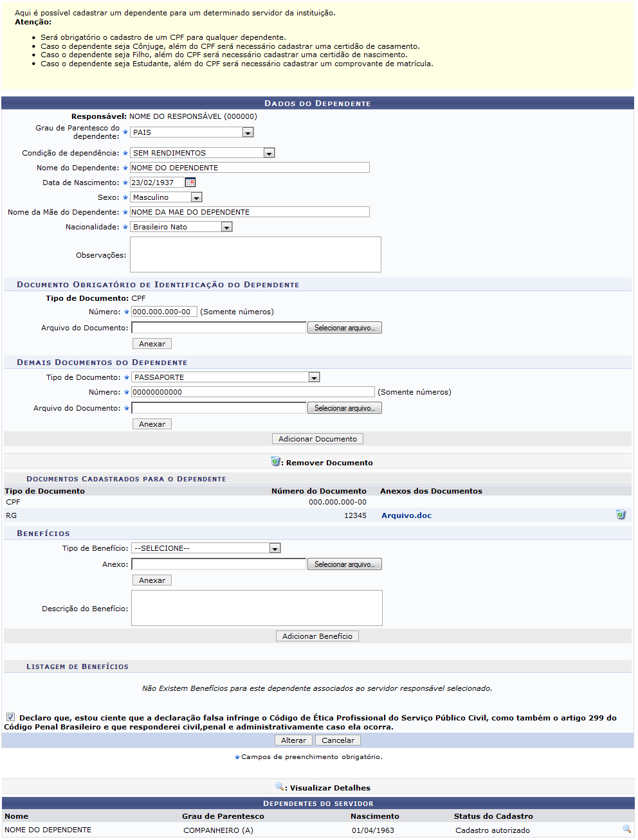The height and width of the screenshot is (840, 638).
Task: Click Adicionar Benefício button
Action: (x=317, y=636)
